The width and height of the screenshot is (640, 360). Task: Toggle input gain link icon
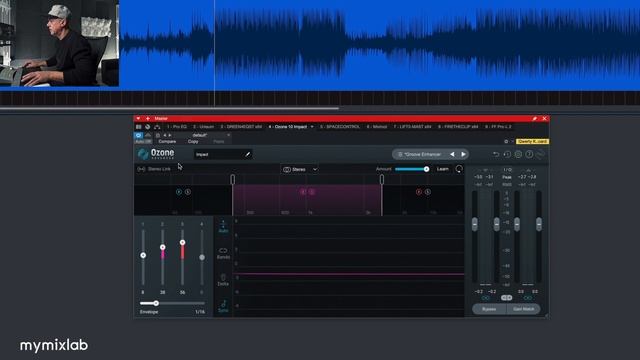(485, 298)
